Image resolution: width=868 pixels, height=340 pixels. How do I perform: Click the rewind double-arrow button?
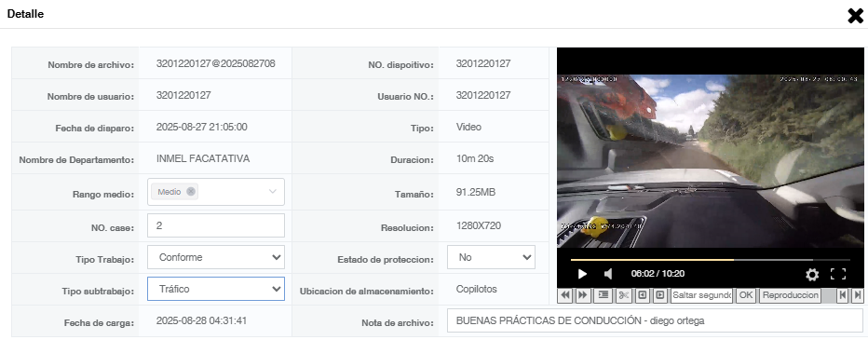(565, 295)
